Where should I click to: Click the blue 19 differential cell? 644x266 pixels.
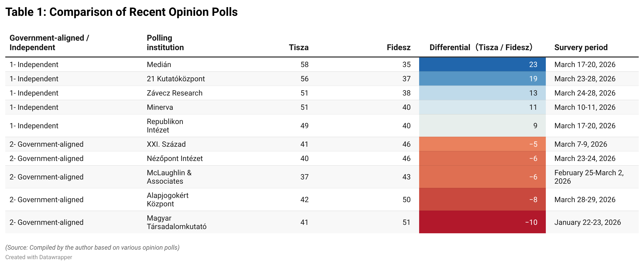pos(482,79)
